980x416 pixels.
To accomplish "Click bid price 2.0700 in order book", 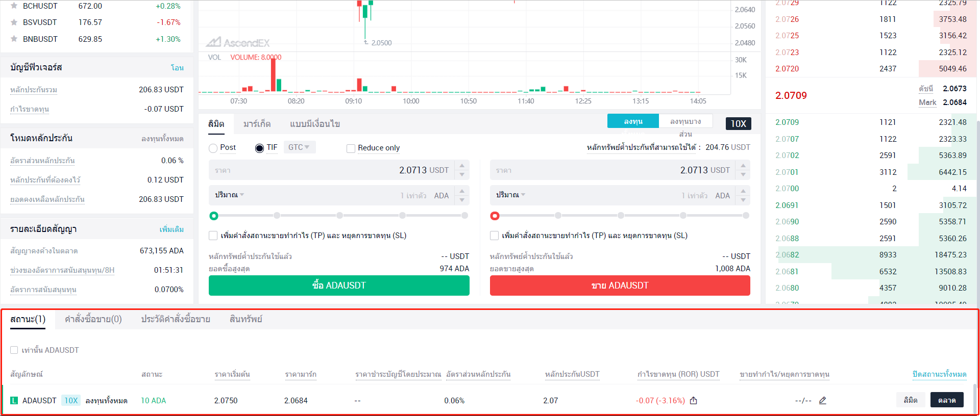I will [x=787, y=189].
